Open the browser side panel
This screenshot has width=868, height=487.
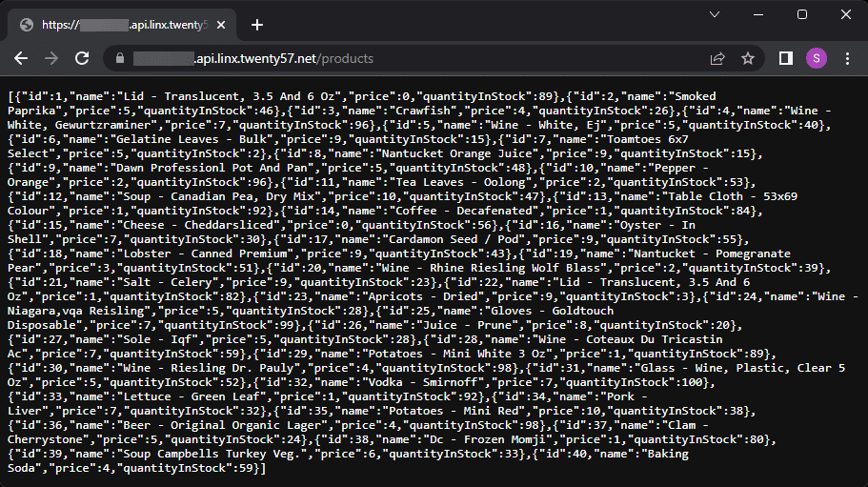785,58
